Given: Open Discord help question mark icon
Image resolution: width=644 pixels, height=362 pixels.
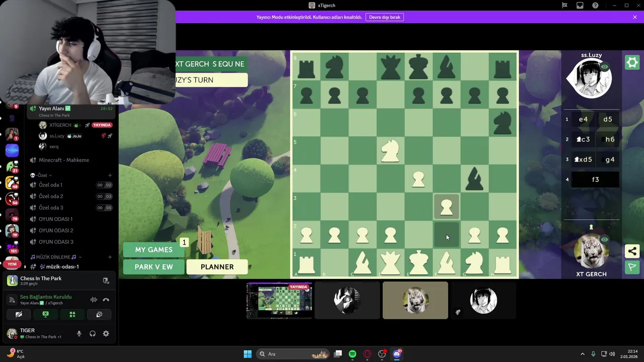Looking at the screenshot, I should tap(595, 6).
